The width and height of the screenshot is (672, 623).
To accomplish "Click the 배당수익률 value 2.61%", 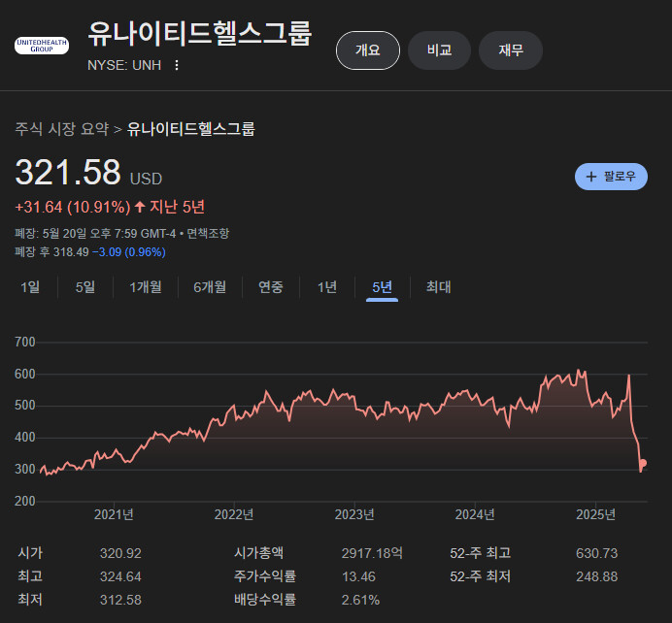I will (360, 600).
